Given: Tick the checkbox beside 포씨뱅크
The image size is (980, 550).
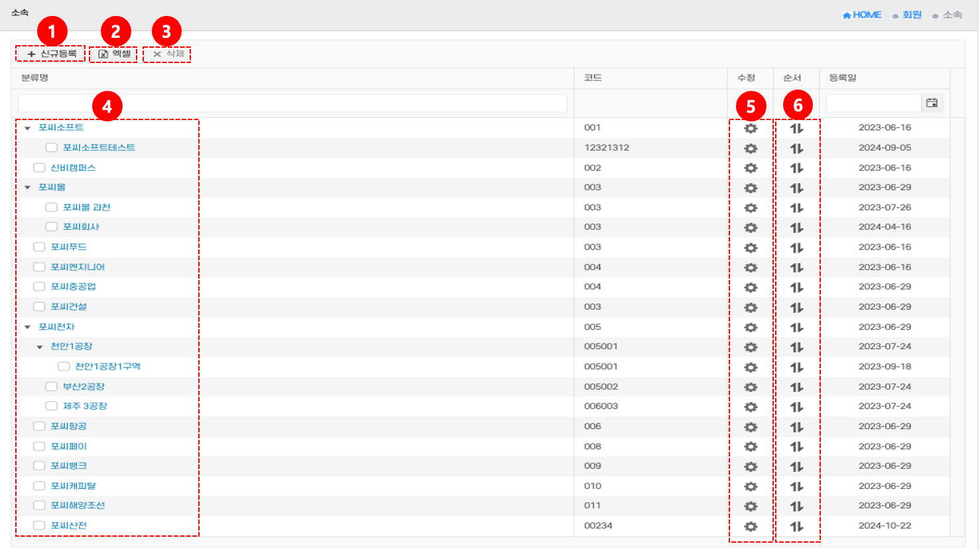Looking at the screenshot, I should 39,466.
